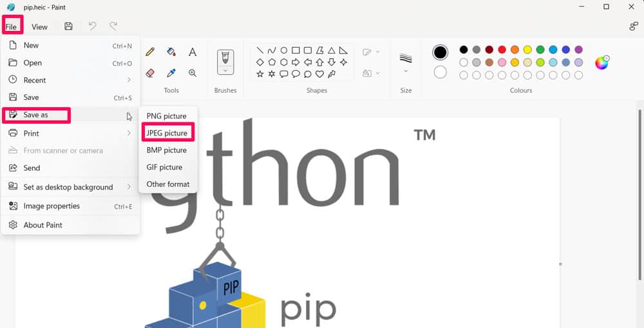Viewport: 644px width, 328px height.
Task: Choose the Oval shape
Action: click(283, 50)
